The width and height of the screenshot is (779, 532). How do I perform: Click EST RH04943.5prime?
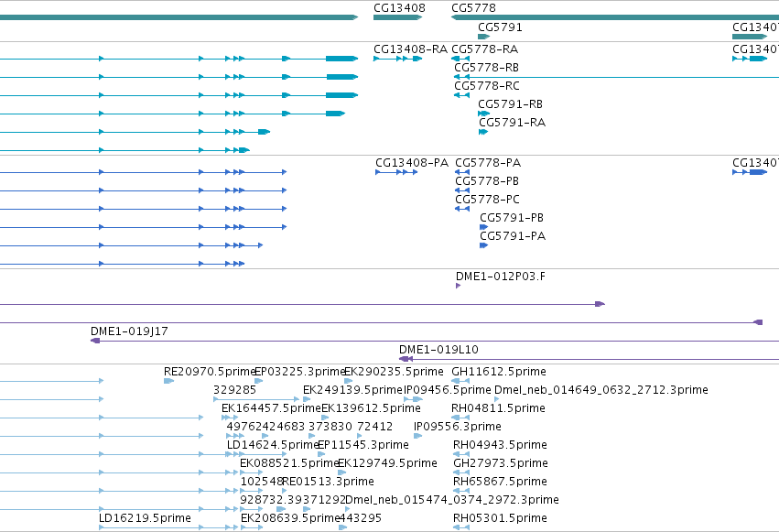461,454
